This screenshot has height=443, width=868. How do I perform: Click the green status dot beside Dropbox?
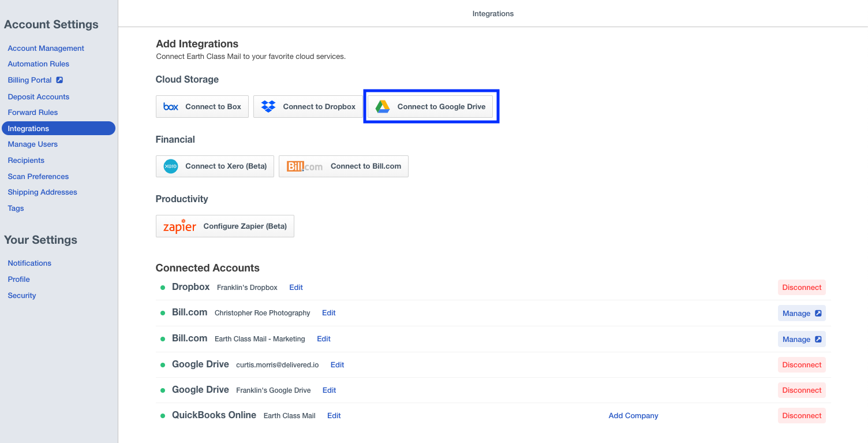[x=163, y=288]
